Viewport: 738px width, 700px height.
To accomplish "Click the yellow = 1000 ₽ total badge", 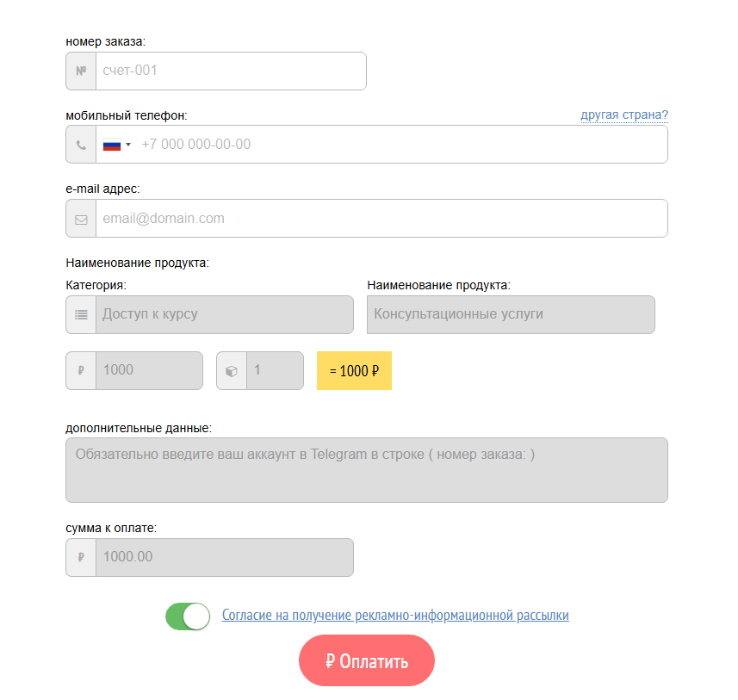I will [354, 371].
